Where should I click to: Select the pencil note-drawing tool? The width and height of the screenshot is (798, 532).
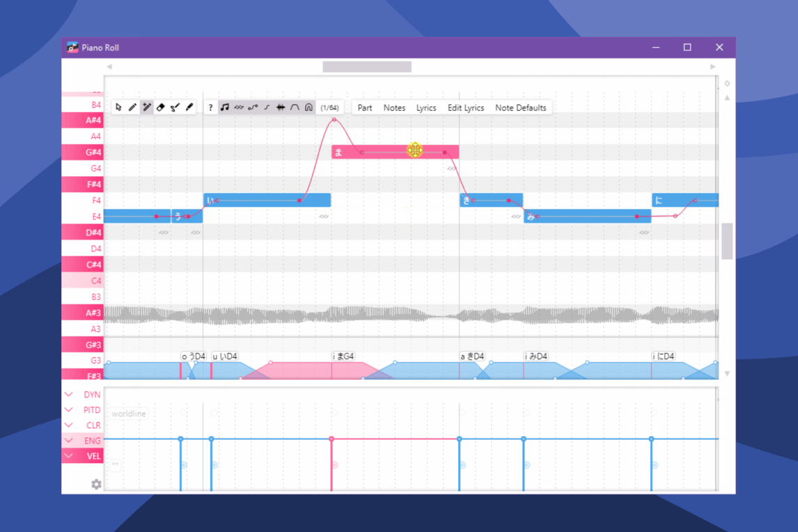pos(133,107)
